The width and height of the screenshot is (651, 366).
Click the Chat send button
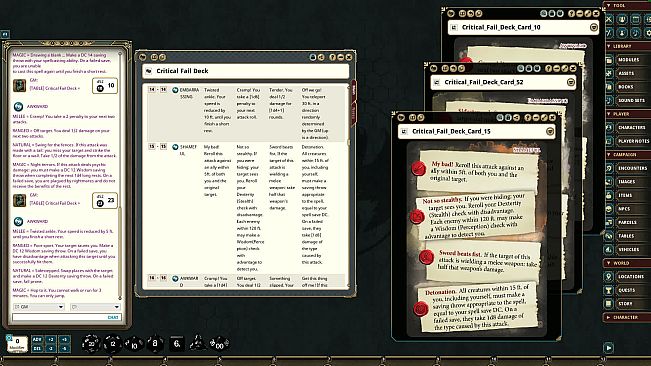[113, 317]
